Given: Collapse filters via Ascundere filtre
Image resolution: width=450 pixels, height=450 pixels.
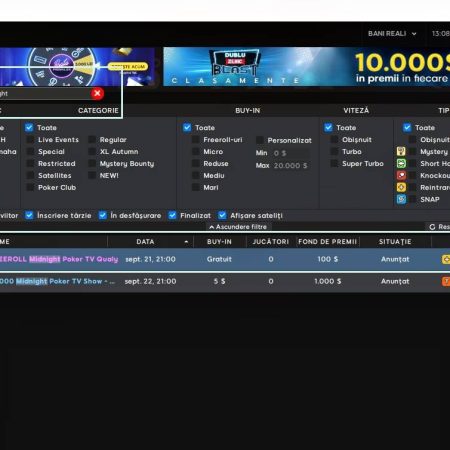Looking at the screenshot, I should (x=238, y=227).
